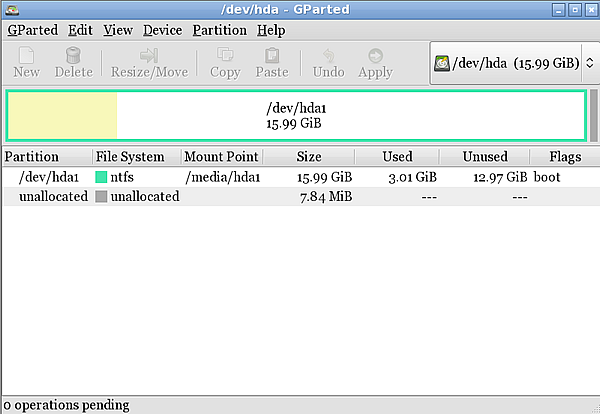Sort by Unused column header
This screenshot has height=414, width=600.
(485, 156)
